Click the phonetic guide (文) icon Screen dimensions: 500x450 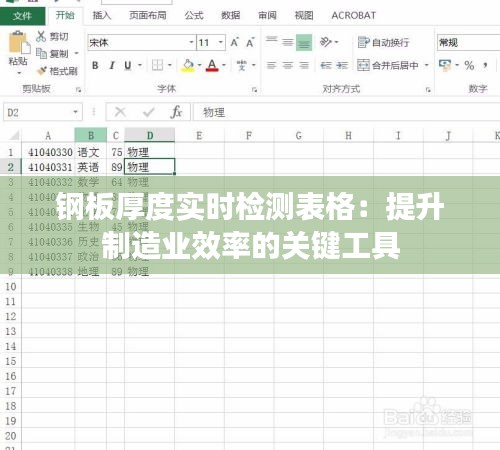[x=242, y=65]
